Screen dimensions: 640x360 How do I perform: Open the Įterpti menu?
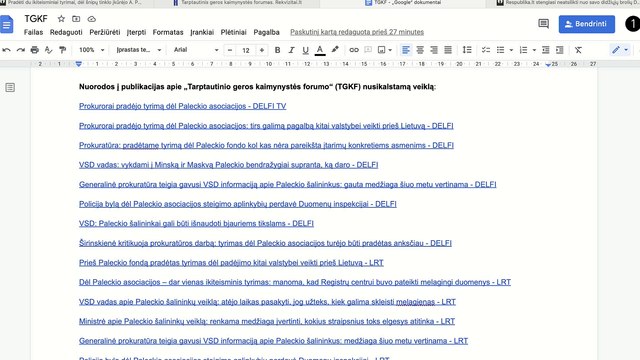coord(136,32)
